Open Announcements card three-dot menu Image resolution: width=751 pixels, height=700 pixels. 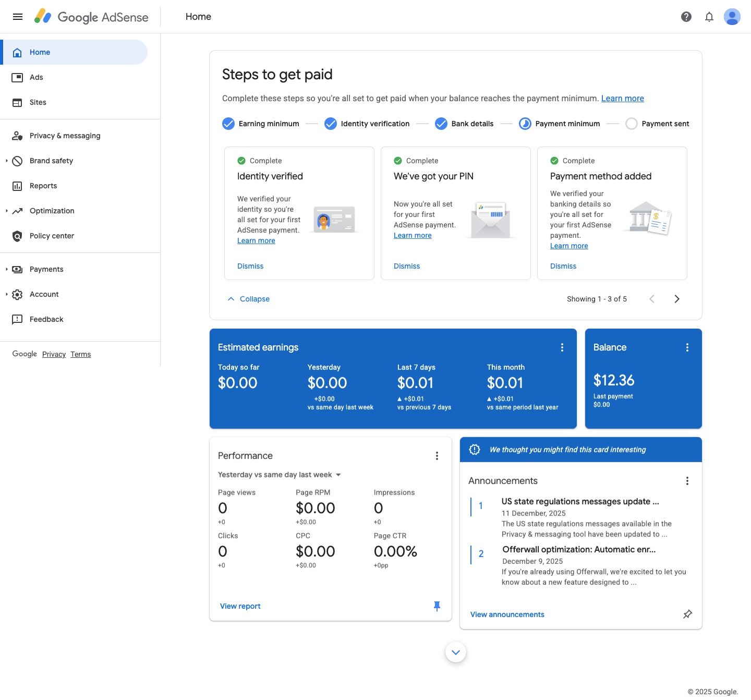(x=687, y=481)
